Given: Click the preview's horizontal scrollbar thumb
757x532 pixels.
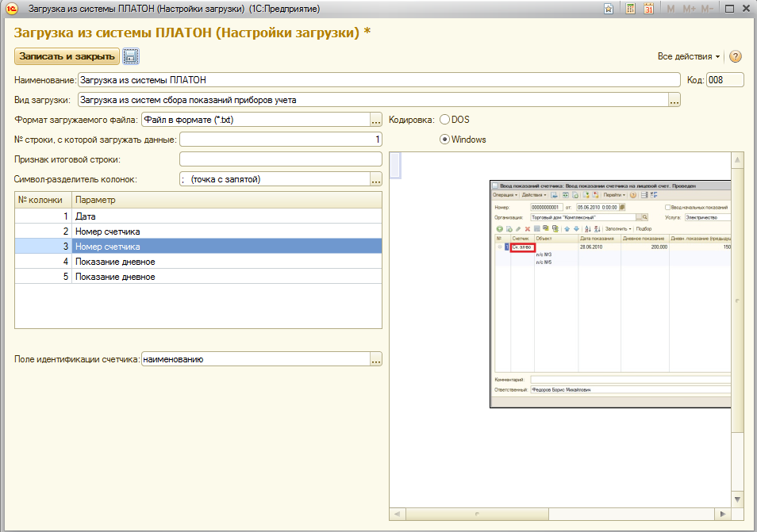Looking at the screenshot, I should (x=477, y=514).
